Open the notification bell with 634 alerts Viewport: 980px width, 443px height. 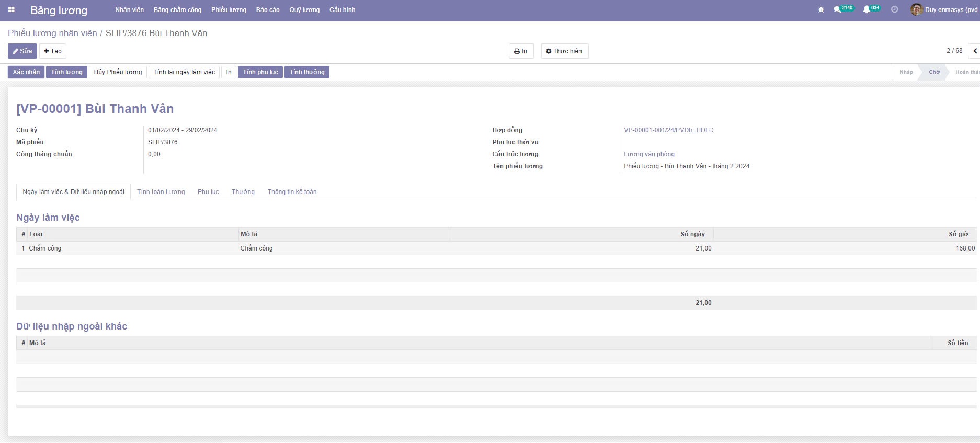coord(867,10)
